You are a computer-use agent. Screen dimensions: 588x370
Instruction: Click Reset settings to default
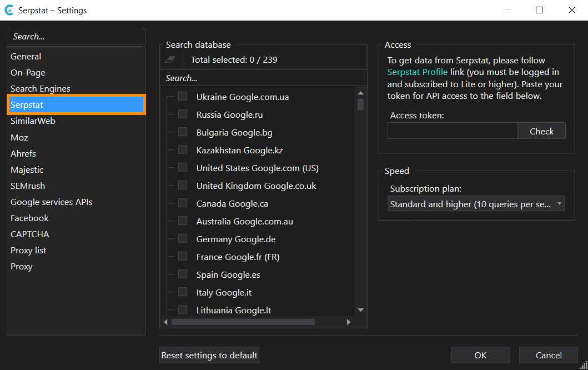pos(209,355)
